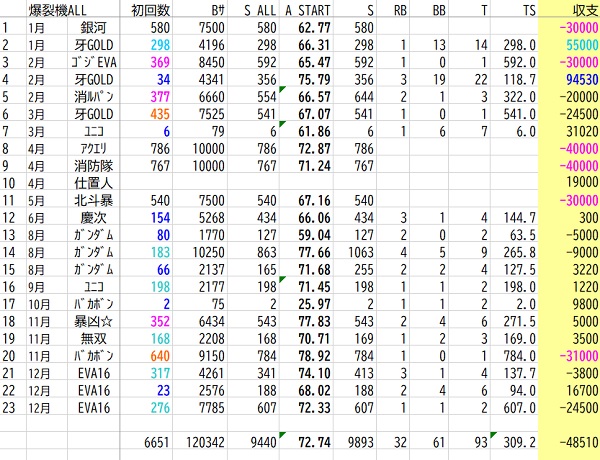The height and width of the screenshot is (460, 600).
Task: Click the 初回数 column header
Action: 150,10
